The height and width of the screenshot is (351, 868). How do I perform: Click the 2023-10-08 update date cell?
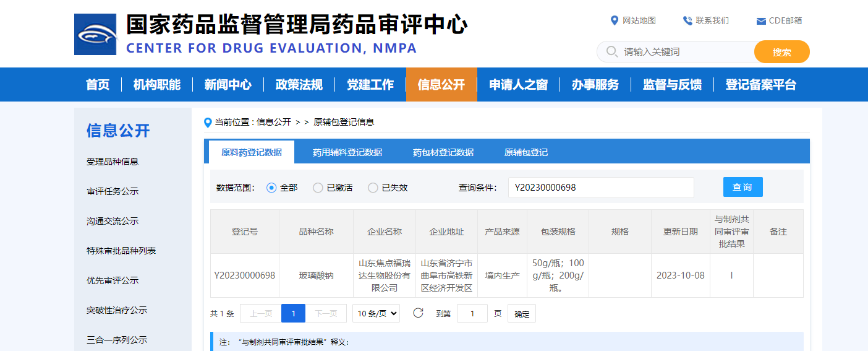click(681, 275)
